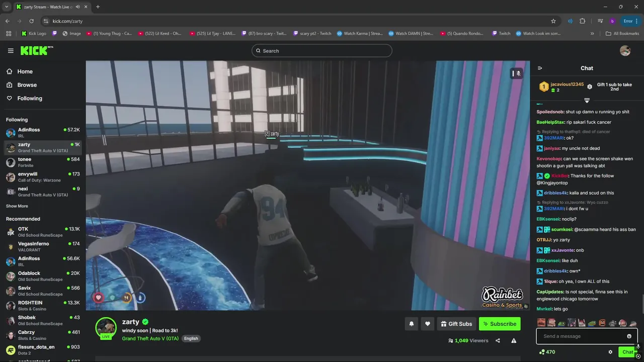Turn on notifications with bell button
Viewport: 644px width, 362px height.
pos(411,324)
